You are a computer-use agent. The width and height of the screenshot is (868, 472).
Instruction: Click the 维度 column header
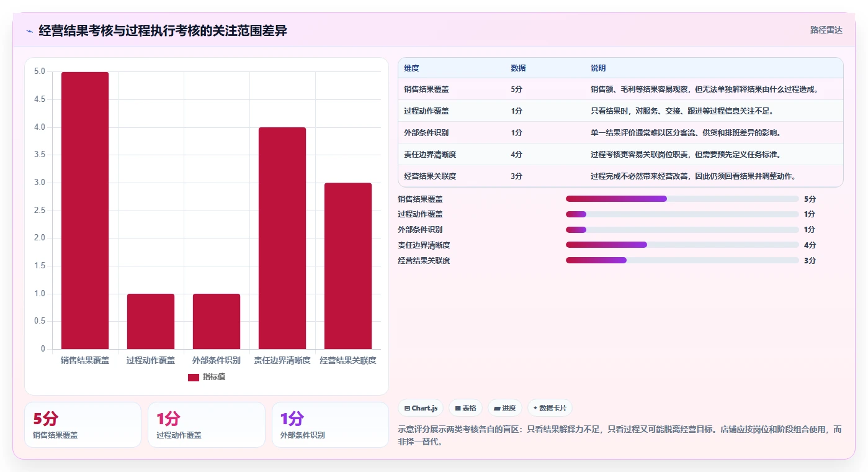[x=411, y=68]
